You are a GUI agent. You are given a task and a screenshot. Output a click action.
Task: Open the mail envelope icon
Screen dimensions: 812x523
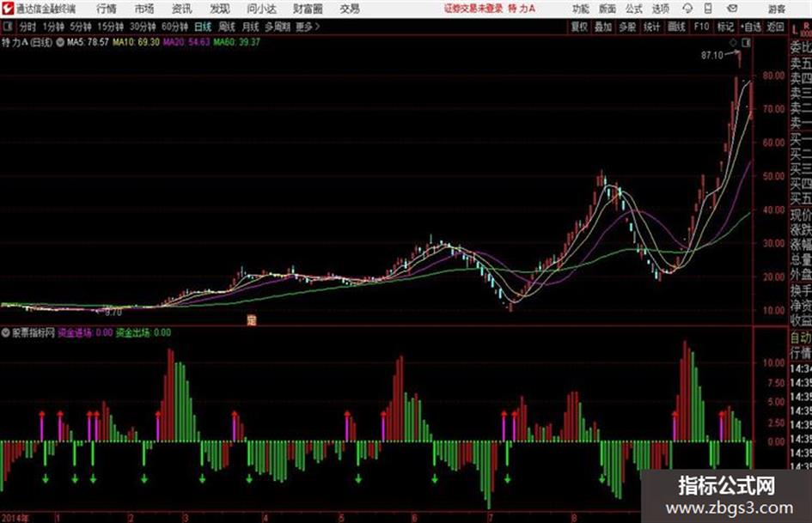(732, 9)
